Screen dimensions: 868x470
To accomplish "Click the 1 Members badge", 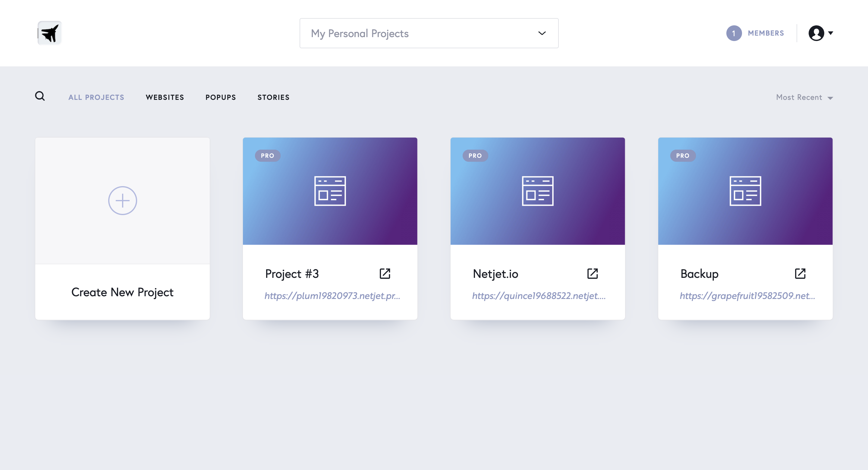I will click(734, 33).
